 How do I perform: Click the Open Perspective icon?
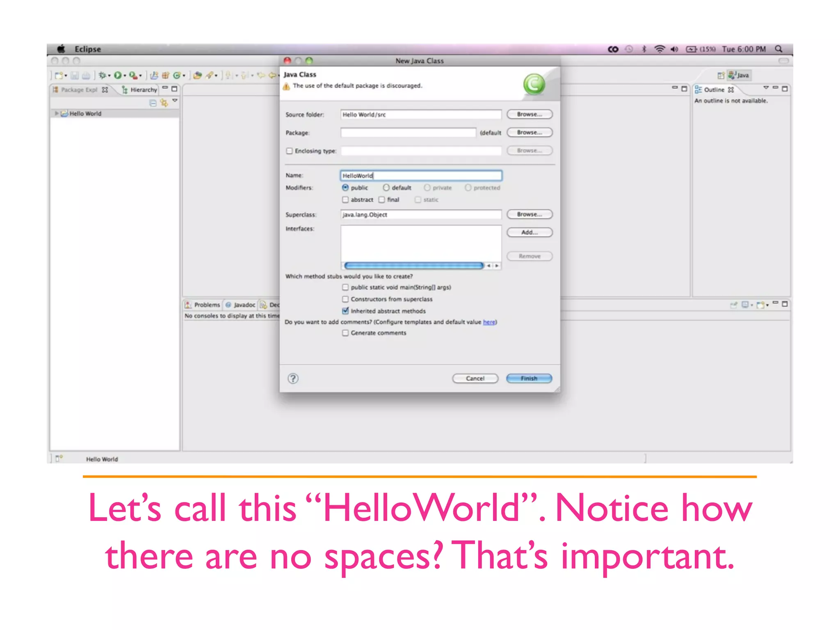click(x=721, y=75)
